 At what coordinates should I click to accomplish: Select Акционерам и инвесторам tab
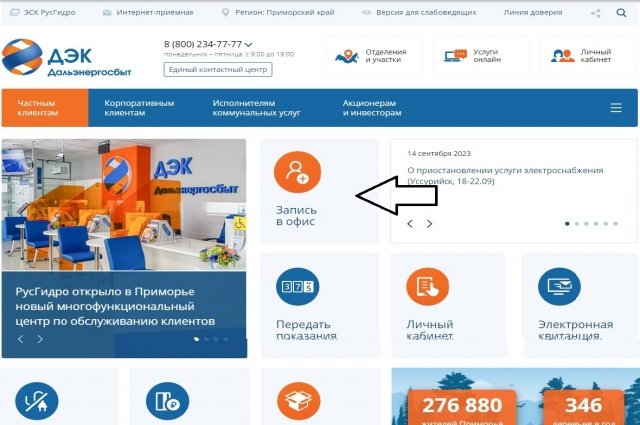coord(372,108)
